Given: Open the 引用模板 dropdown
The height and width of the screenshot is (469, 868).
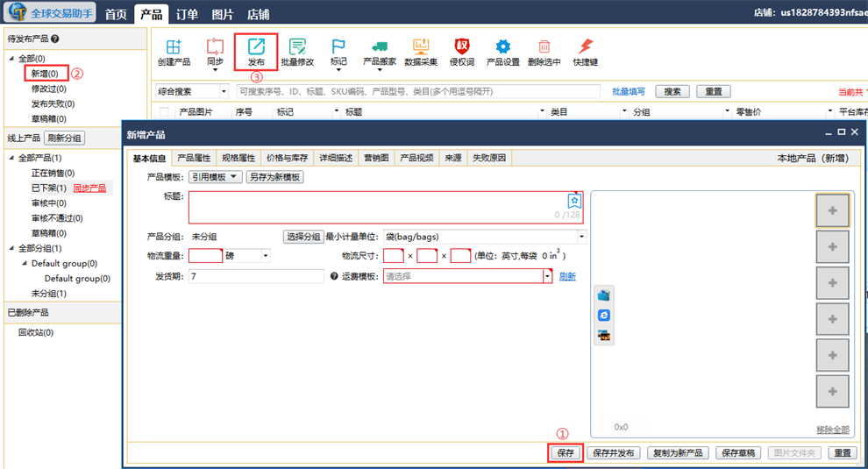Looking at the screenshot, I should [215, 177].
